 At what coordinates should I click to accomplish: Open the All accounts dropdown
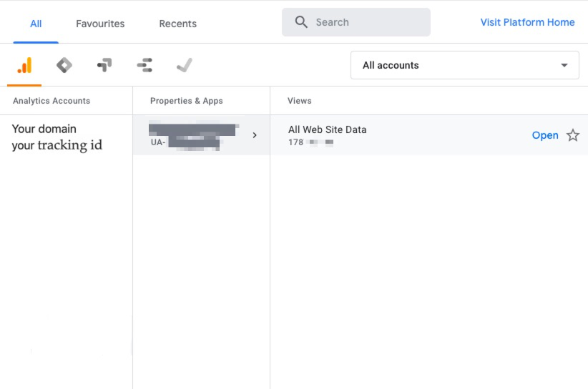pos(465,65)
